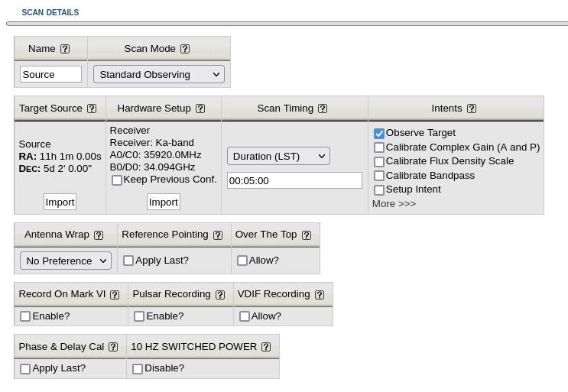Expand More intents link
Image resolution: width=568 pixels, height=392 pixels.
pos(394,204)
